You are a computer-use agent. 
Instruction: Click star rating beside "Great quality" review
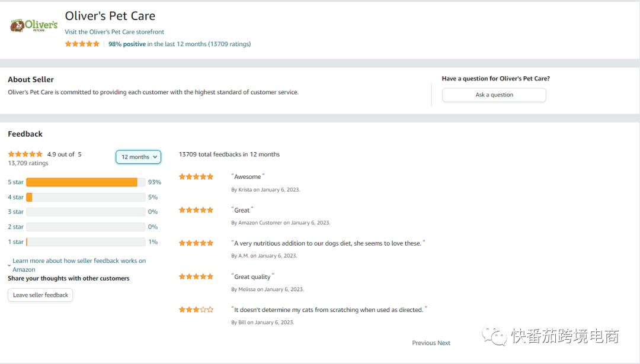pyautogui.click(x=196, y=276)
